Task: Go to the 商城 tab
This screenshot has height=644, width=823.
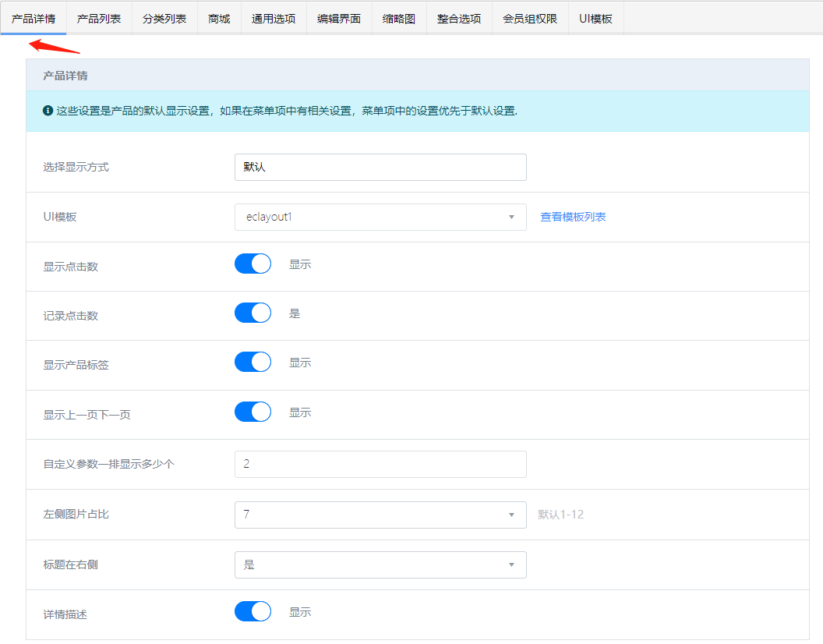Action: click(219, 19)
